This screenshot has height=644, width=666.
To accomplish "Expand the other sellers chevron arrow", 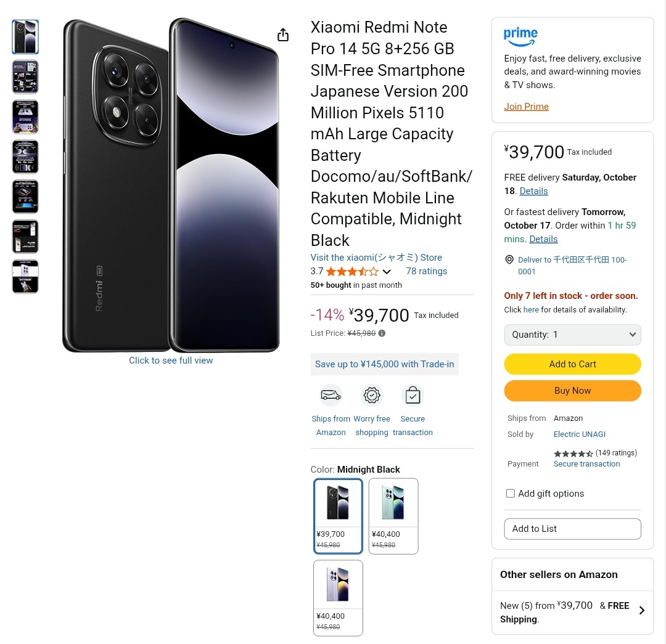I will pyautogui.click(x=641, y=610).
